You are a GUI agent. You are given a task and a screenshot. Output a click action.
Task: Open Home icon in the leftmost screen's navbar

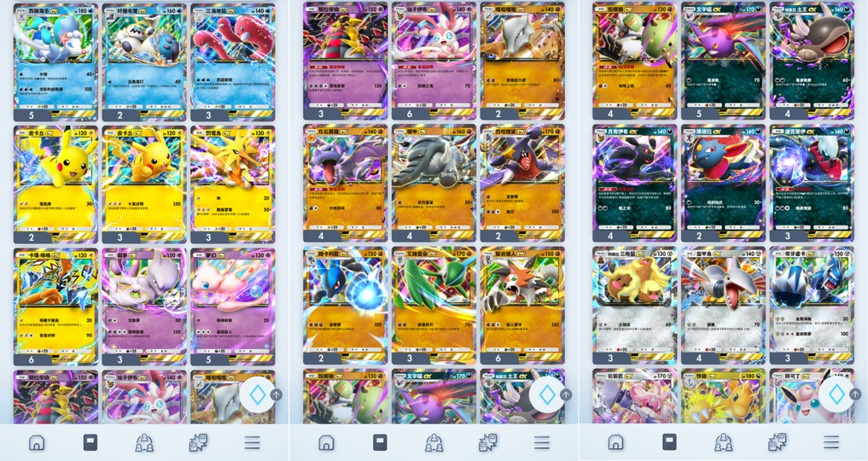click(37, 442)
